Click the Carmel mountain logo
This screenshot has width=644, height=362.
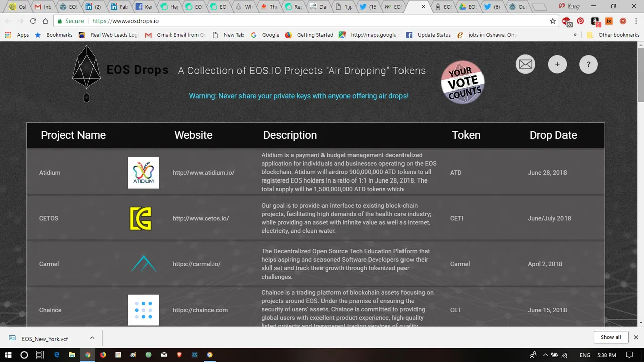point(143,263)
